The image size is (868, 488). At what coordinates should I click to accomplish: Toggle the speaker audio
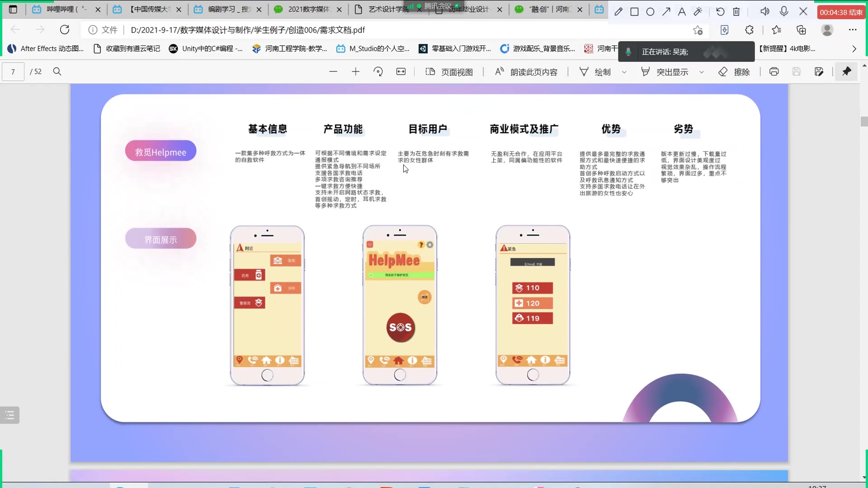pyautogui.click(x=765, y=11)
